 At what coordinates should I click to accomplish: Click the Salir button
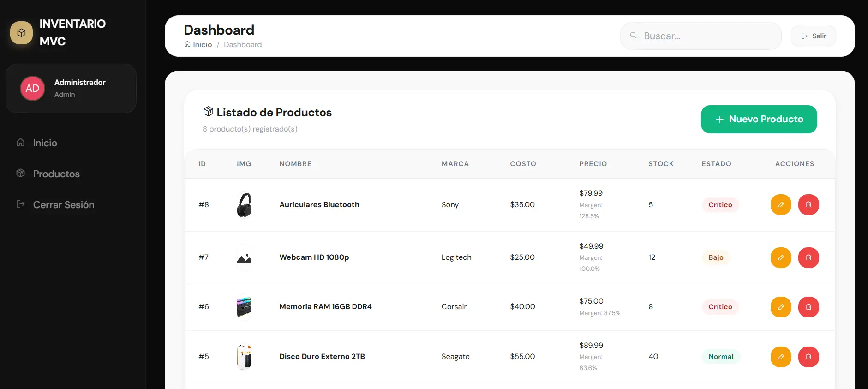814,36
